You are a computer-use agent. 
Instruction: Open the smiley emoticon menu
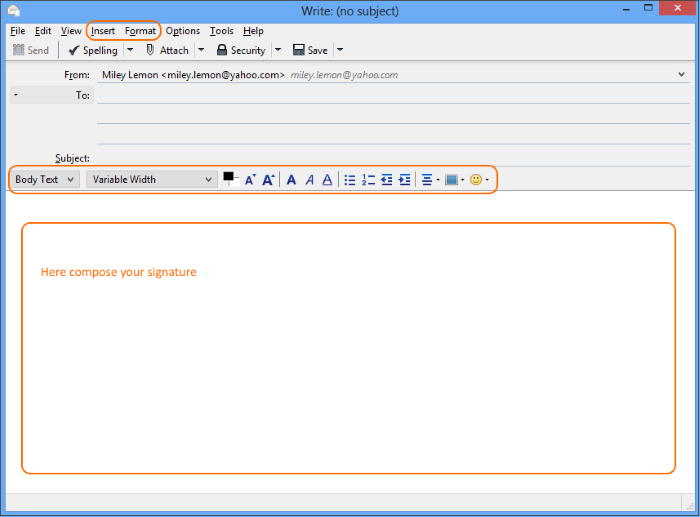pyautogui.click(x=479, y=179)
